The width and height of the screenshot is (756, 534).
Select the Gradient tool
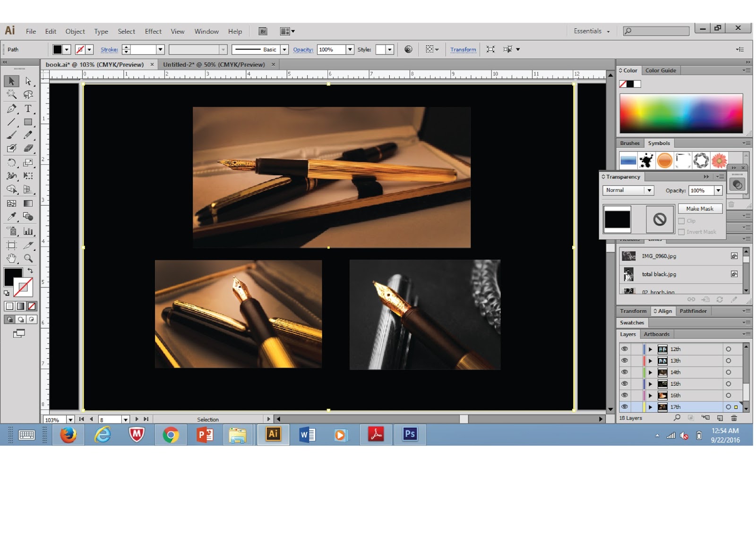click(28, 203)
